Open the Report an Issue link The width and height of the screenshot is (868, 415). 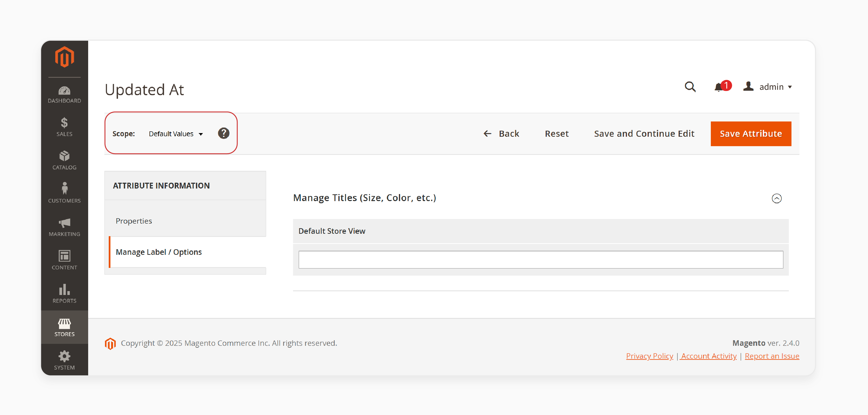coord(772,356)
